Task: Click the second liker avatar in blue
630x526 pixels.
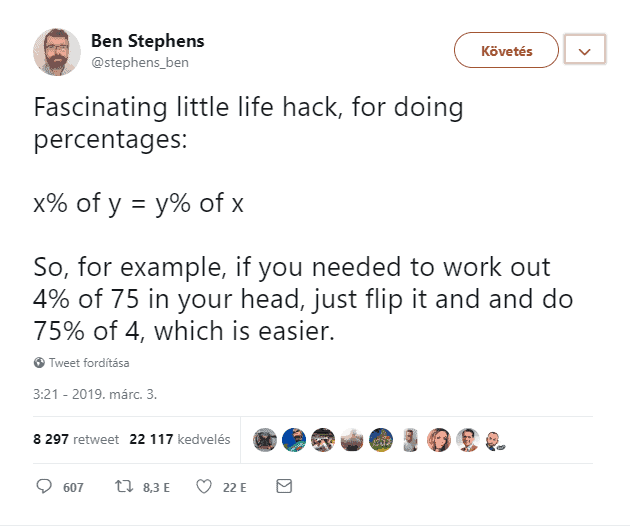Action: [294, 440]
